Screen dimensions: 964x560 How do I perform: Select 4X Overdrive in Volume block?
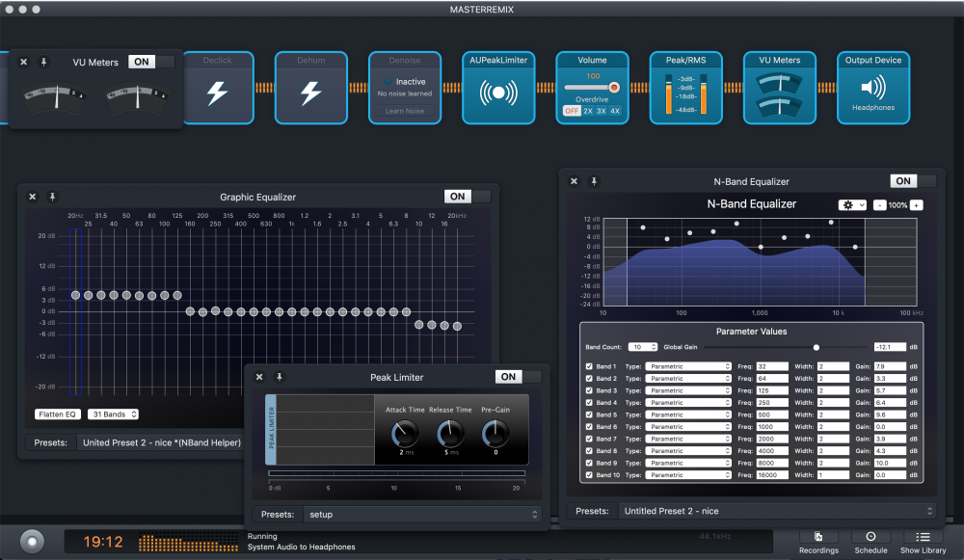615,111
